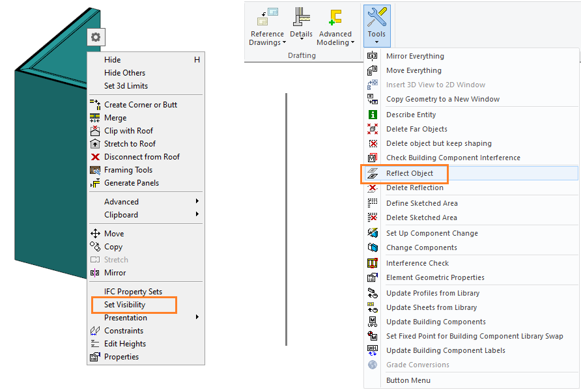
Task: Open Interference Check from Tools menu
Action: click(x=417, y=263)
